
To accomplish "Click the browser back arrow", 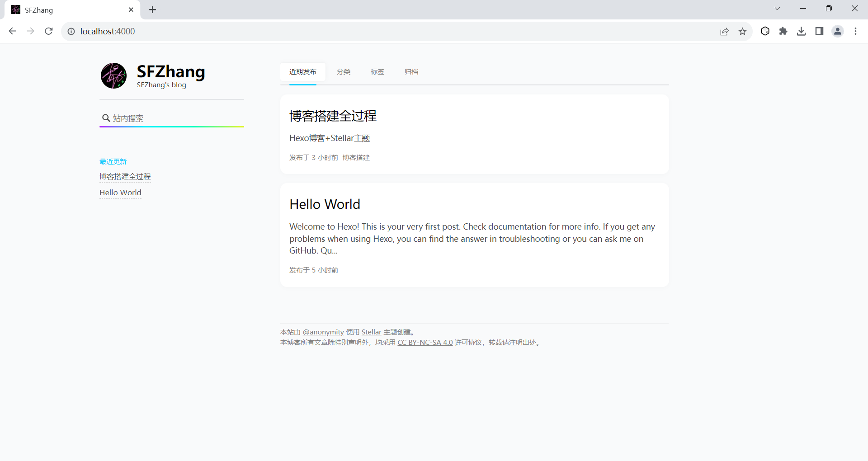I will pos(13,31).
